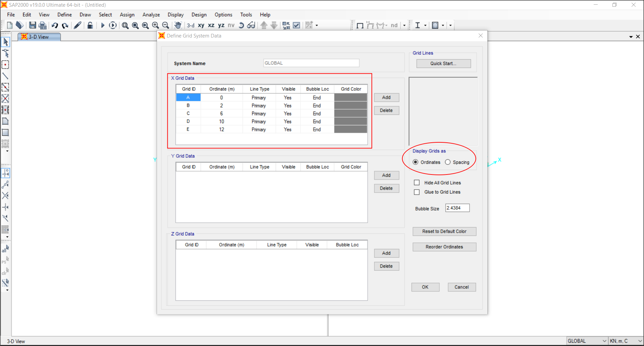This screenshot has height=346, width=644.
Task: Select the Ordinates radio button
Action: 416,162
